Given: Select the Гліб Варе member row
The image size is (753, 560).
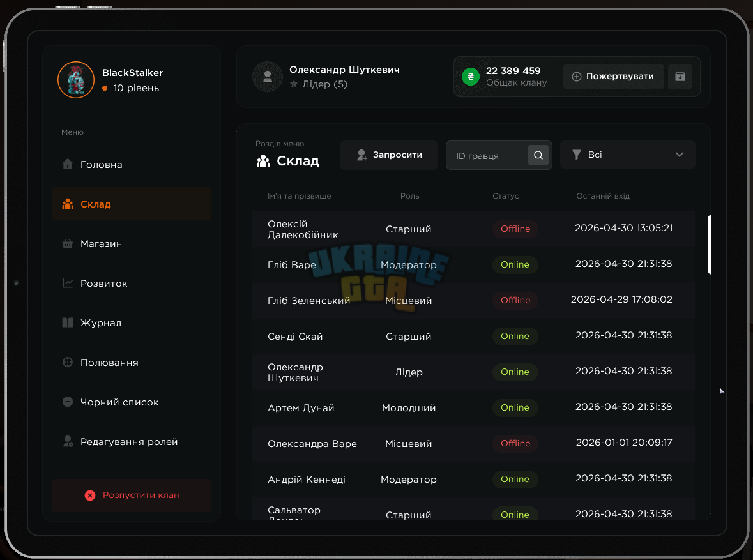Looking at the screenshot, I should tap(473, 265).
